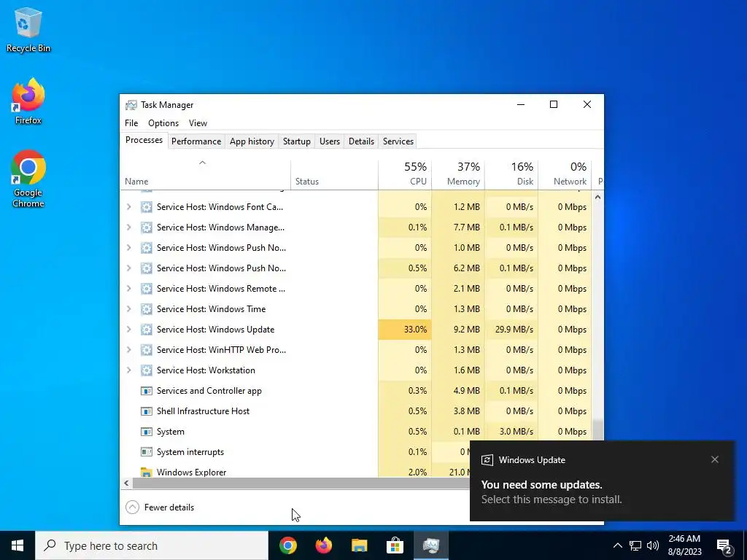Viewport: 747px width, 560px height.
Task: Click the gear icon for Workstation service
Action: (146, 370)
